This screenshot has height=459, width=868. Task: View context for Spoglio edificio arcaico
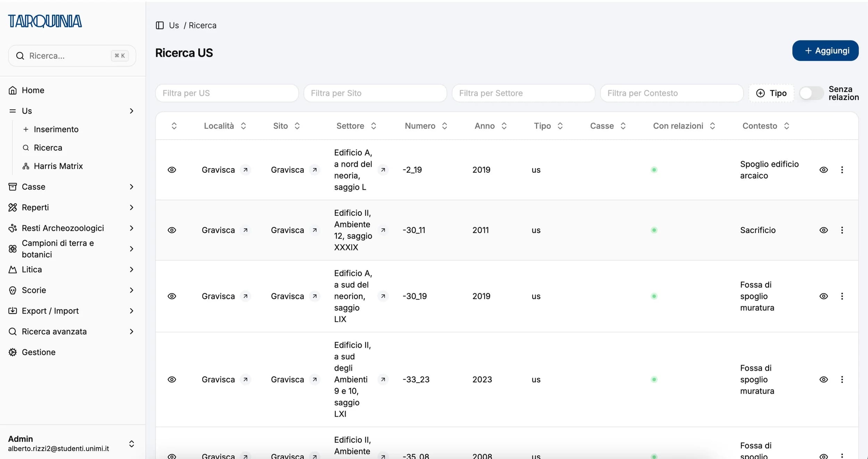(x=824, y=170)
